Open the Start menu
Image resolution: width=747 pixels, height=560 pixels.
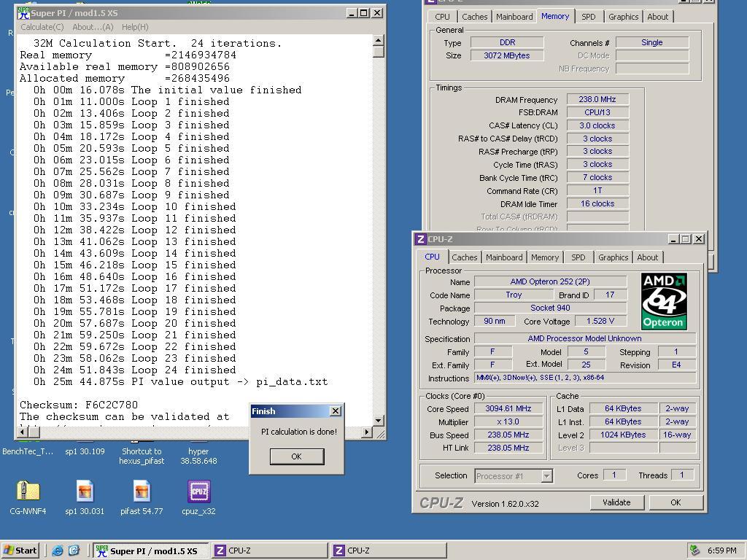pos(20,551)
